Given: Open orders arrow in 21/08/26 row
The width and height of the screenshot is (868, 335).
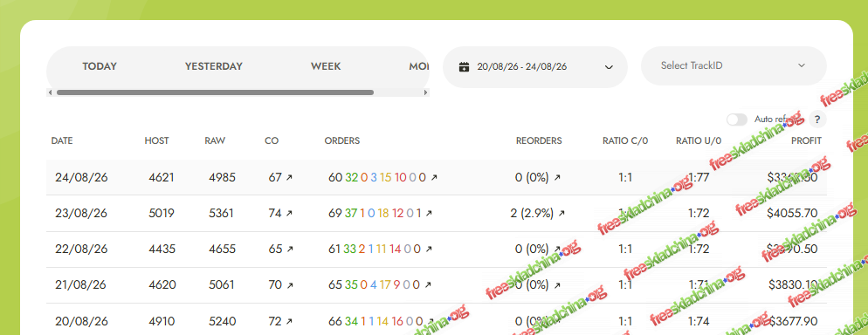Looking at the screenshot, I should (x=429, y=285).
